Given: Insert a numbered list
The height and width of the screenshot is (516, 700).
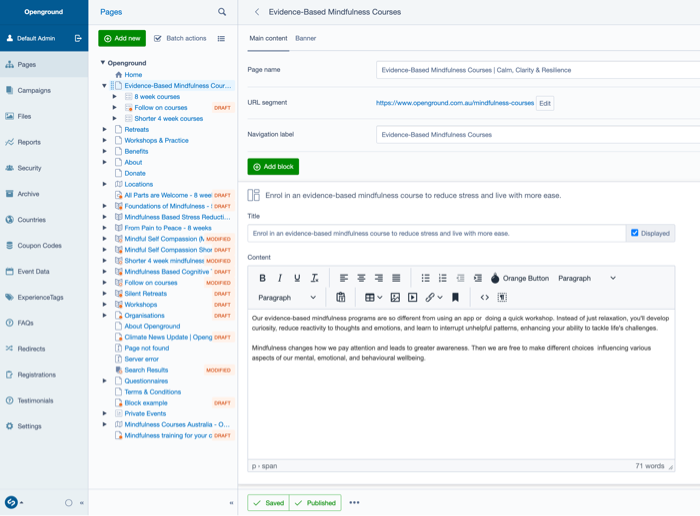Looking at the screenshot, I should 443,278.
